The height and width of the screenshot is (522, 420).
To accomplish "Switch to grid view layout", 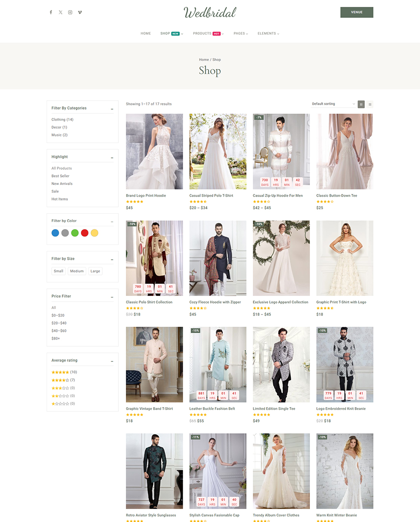I will (361, 104).
